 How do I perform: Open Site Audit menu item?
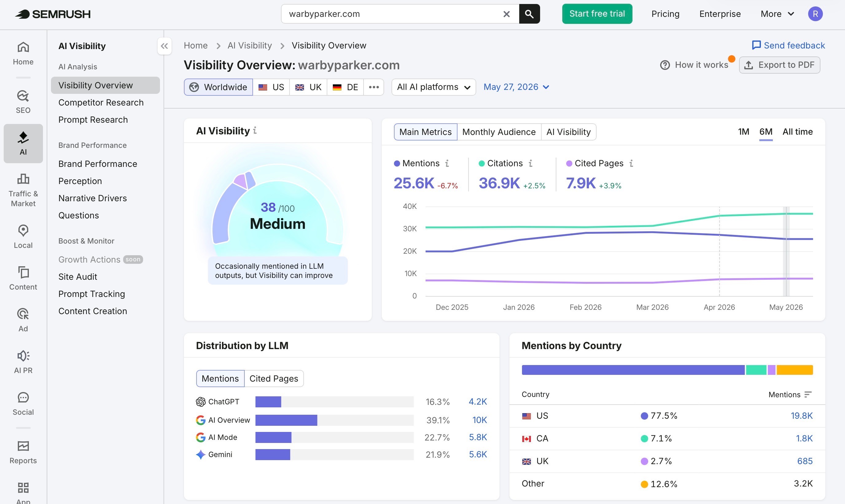[x=78, y=277]
